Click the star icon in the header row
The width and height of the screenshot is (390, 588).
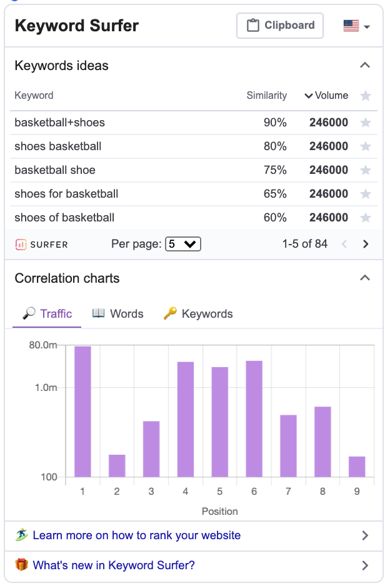click(365, 96)
